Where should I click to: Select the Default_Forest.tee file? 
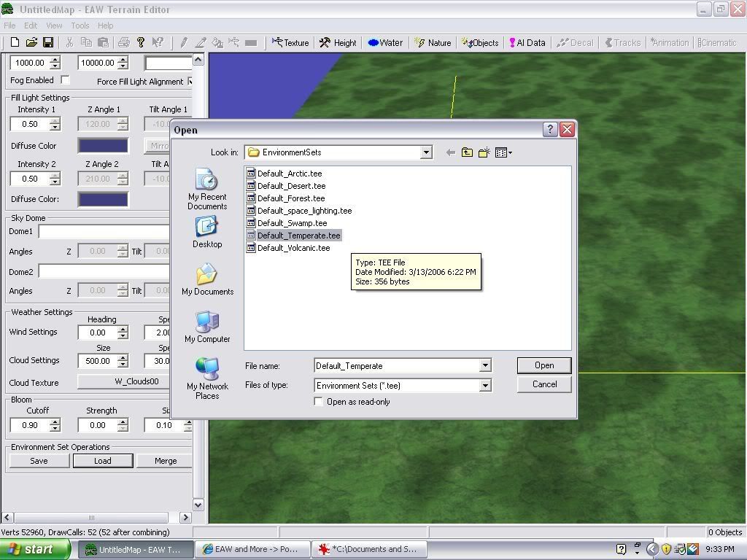[x=286, y=198]
